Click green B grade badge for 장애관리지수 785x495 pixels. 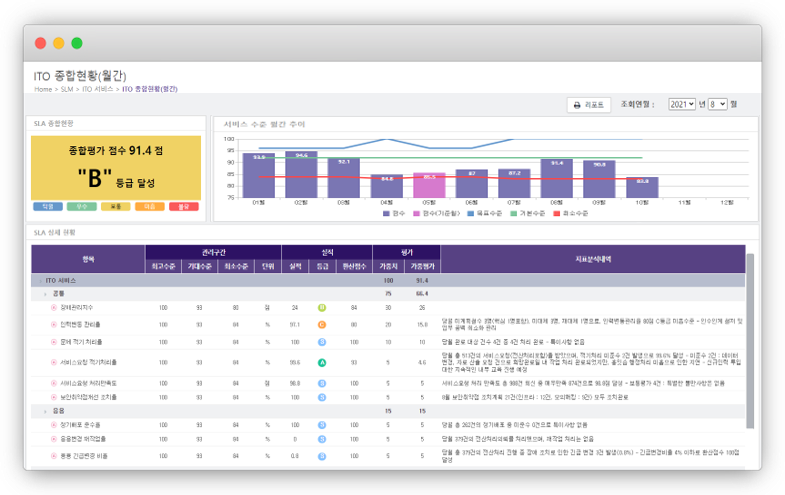(x=322, y=309)
